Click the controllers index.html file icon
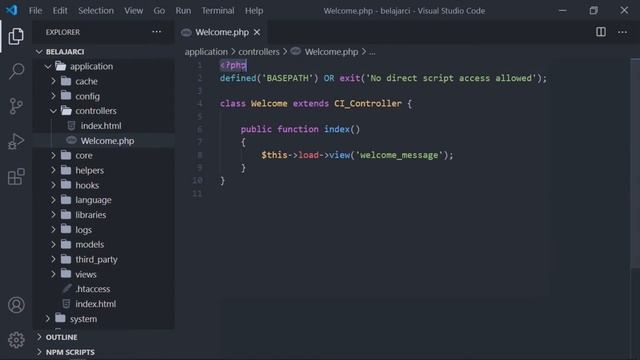Image resolution: width=640 pixels, height=360 pixels. 71,126
